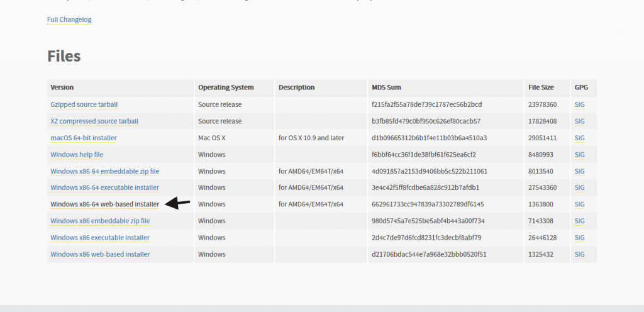Click file size 8013540
The width and height of the screenshot is (644, 312).
coord(540,171)
